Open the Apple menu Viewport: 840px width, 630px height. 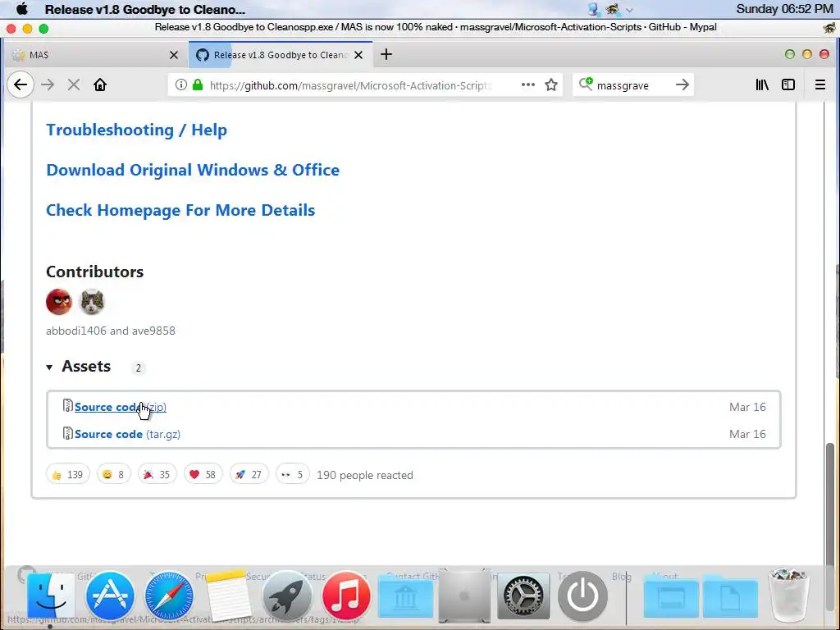pyautogui.click(x=22, y=8)
